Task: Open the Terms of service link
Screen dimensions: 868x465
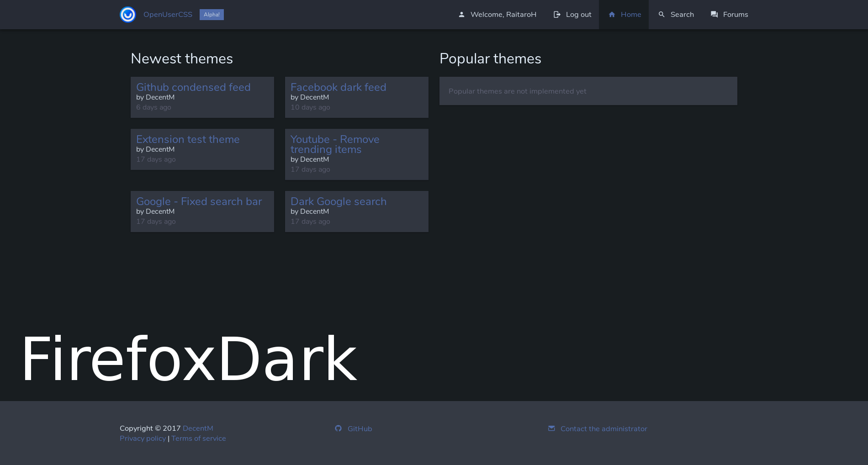Action: tap(199, 439)
